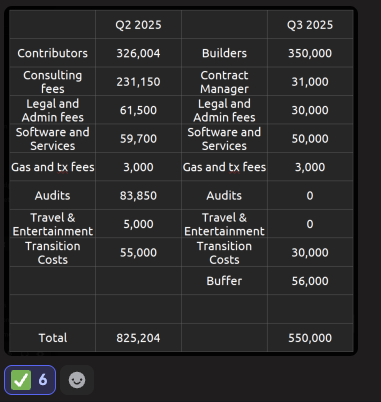The height and width of the screenshot is (402, 381).
Task: Click the reaction count number 6
Action: tap(43, 380)
